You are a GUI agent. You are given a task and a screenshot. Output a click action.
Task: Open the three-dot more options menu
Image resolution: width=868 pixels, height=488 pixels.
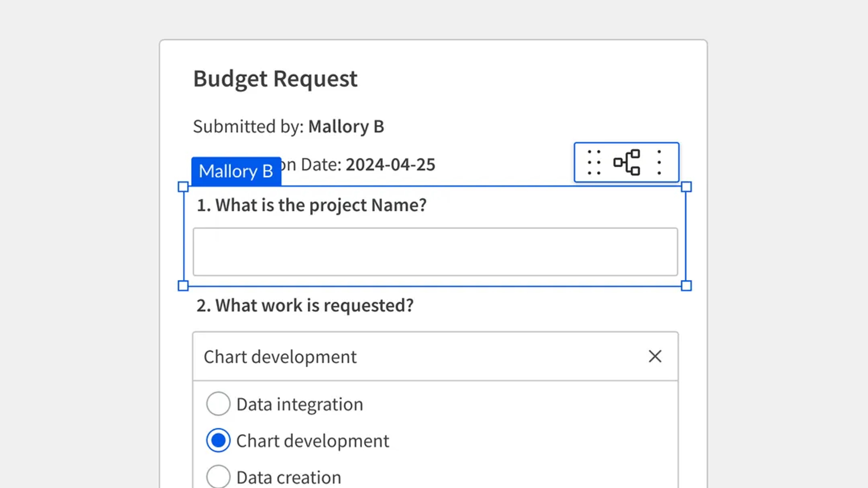tap(659, 163)
